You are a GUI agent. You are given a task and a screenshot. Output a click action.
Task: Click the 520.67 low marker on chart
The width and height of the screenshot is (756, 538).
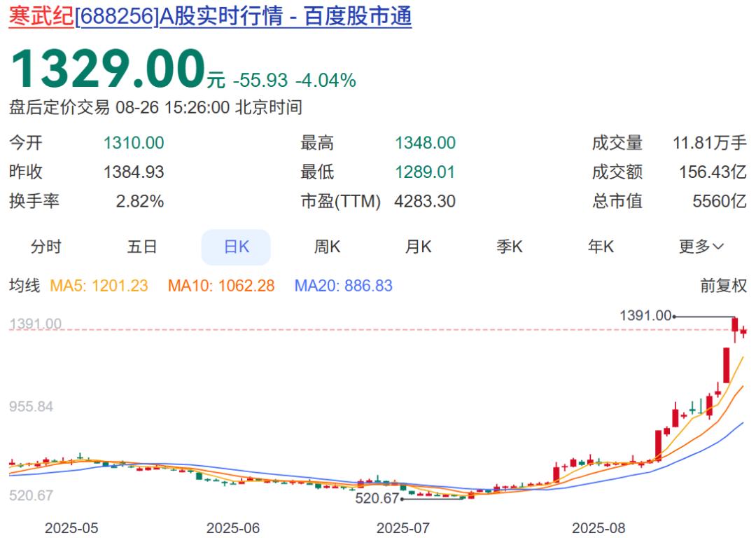(x=377, y=498)
